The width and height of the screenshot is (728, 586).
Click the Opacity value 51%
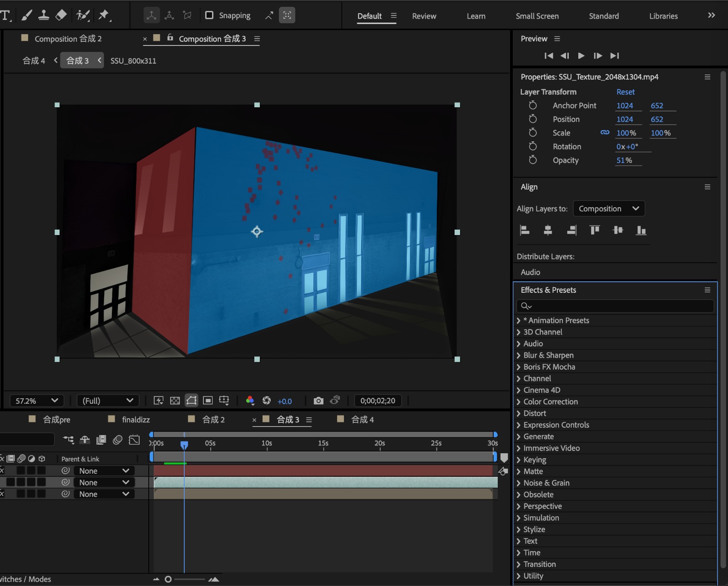point(624,160)
